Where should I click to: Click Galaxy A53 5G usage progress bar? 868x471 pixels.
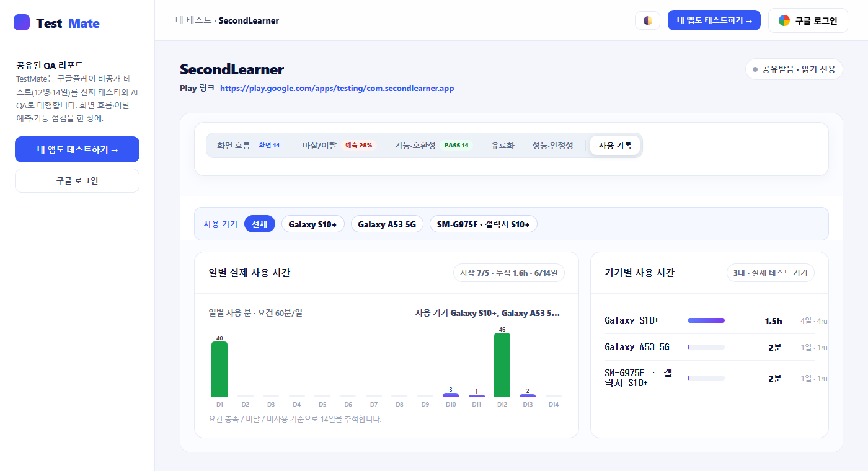coord(706,347)
